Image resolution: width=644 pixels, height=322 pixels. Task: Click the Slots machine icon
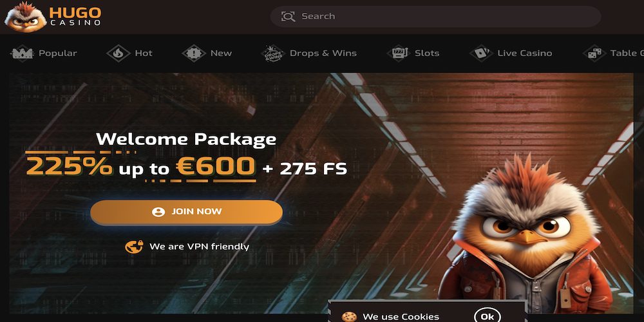[399, 53]
